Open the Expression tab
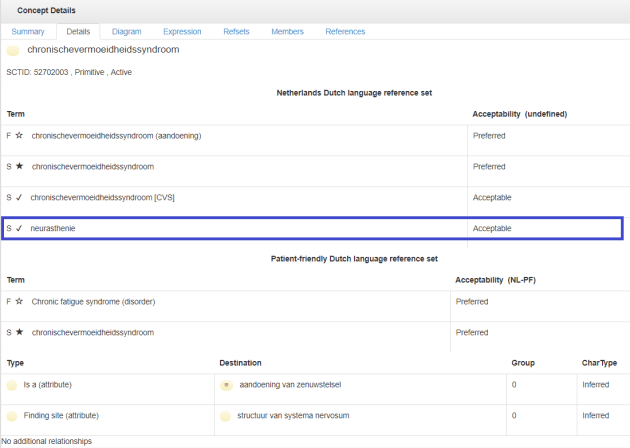The height and width of the screenshot is (448, 630). tap(181, 32)
